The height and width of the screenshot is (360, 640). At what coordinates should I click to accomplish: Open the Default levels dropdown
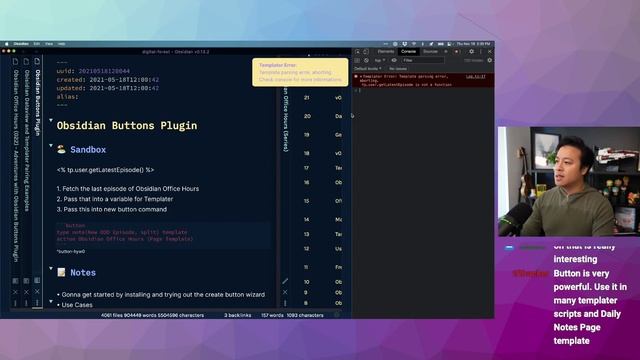[368, 69]
